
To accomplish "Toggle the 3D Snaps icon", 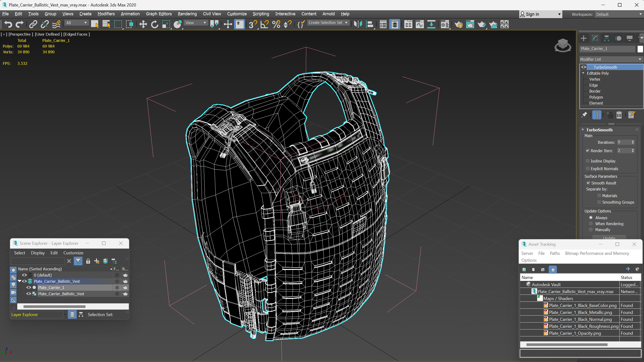I will click(x=253, y=24).
